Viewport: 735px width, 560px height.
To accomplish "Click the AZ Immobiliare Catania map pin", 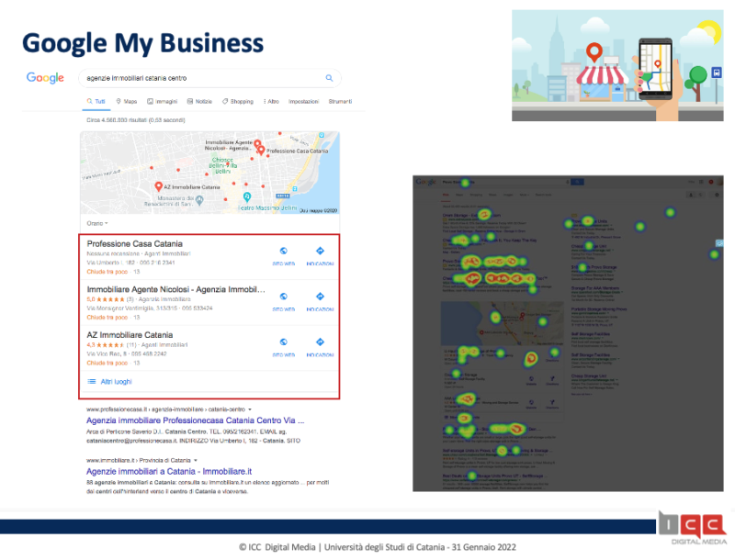I will [x=158, y=186].
